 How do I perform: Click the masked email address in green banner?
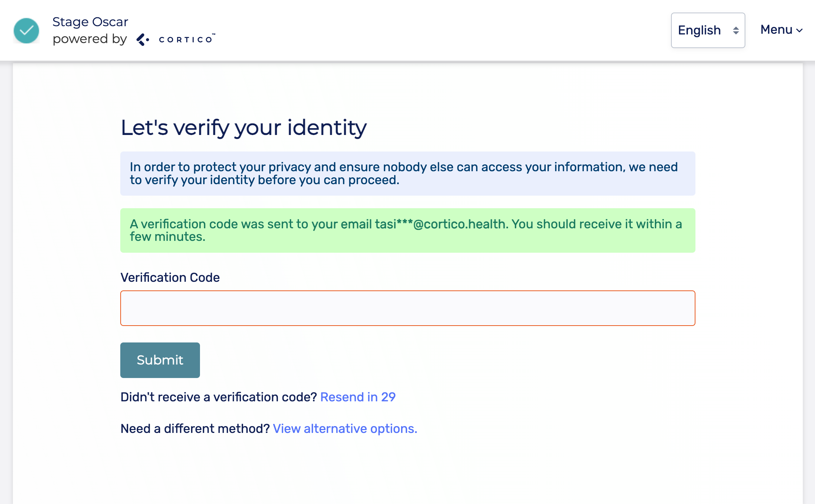click(441, 224)
